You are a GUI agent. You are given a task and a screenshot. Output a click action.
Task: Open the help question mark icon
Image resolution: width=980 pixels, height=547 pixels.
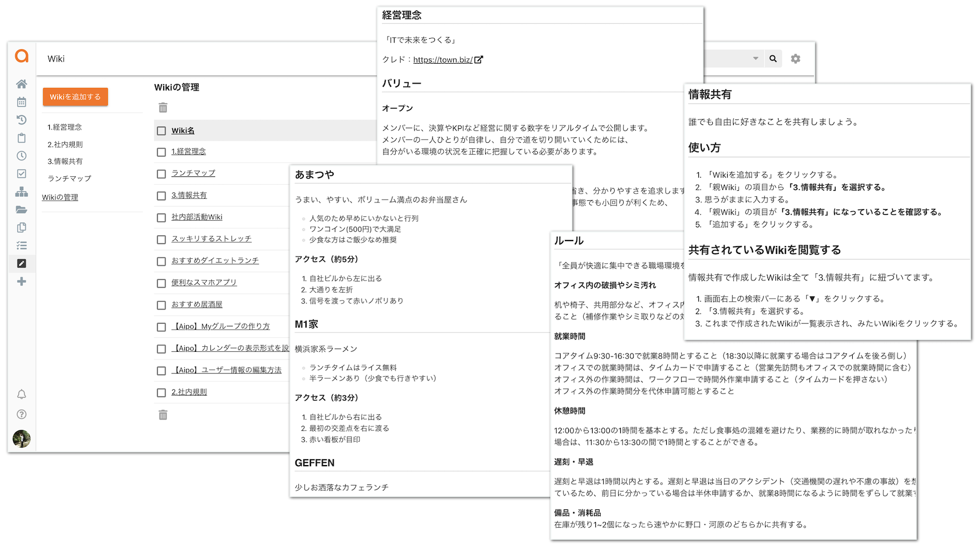[x=22, y=414]
